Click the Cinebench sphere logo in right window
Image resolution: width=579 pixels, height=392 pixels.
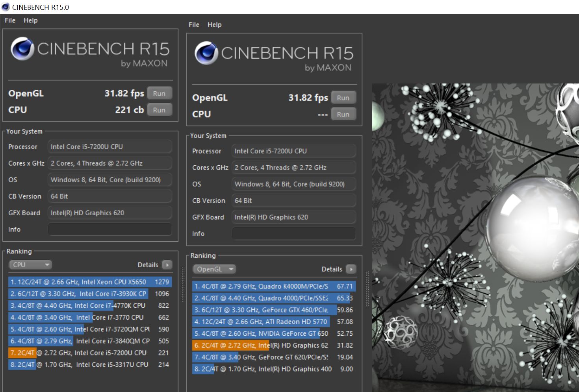[x=206, y=53]
